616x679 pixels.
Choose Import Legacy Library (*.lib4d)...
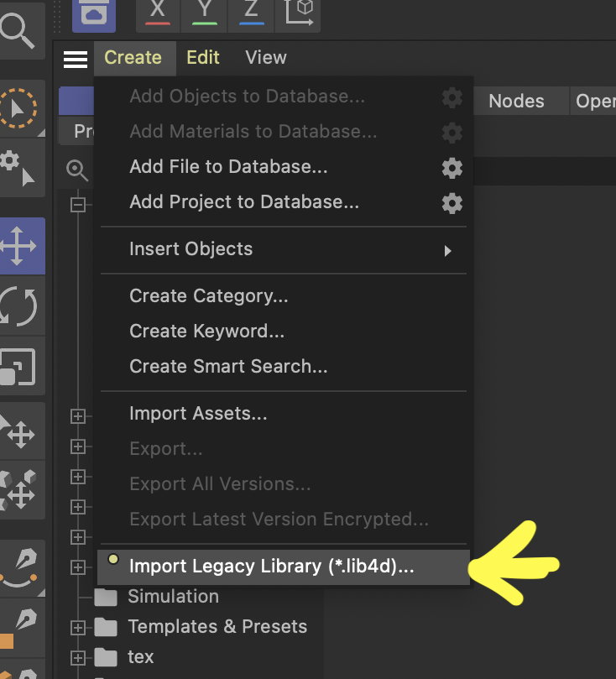pos(272,567)
